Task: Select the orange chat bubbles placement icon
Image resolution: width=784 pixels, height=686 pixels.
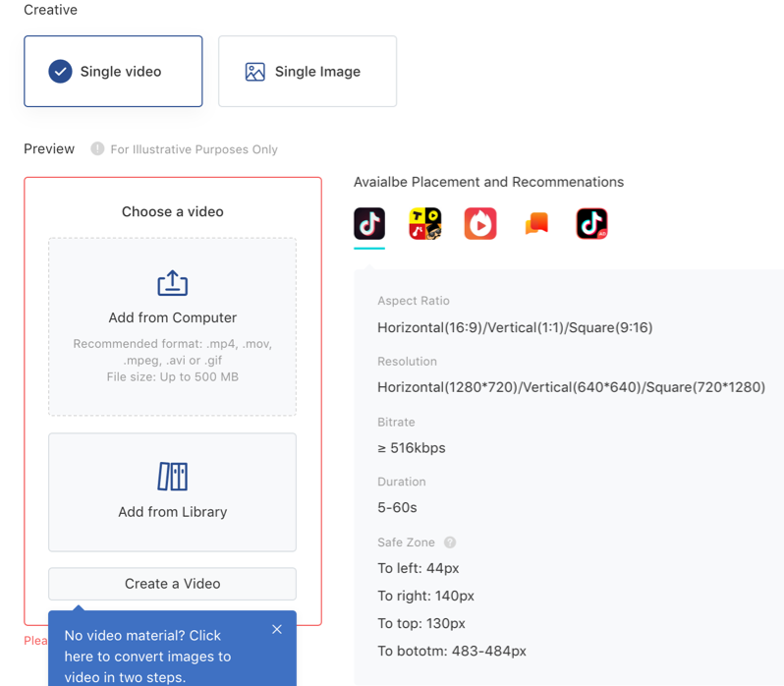Action: pos(535,224)
